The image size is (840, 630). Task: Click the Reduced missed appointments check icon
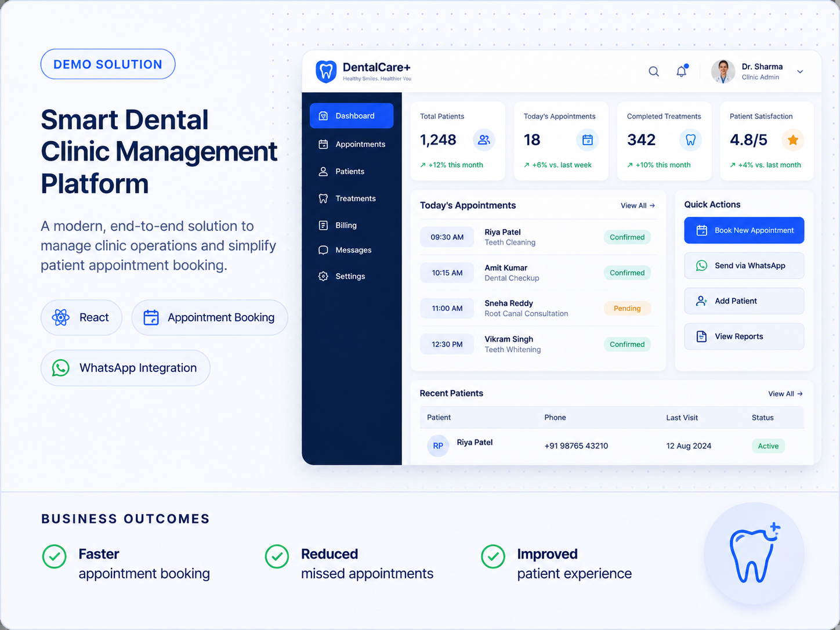[x=277, y=556]
